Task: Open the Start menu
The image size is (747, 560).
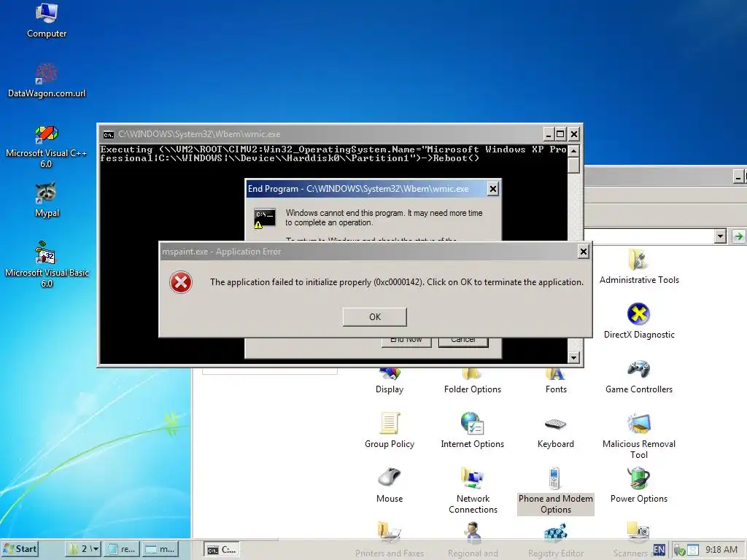Action: click(20, 549)
